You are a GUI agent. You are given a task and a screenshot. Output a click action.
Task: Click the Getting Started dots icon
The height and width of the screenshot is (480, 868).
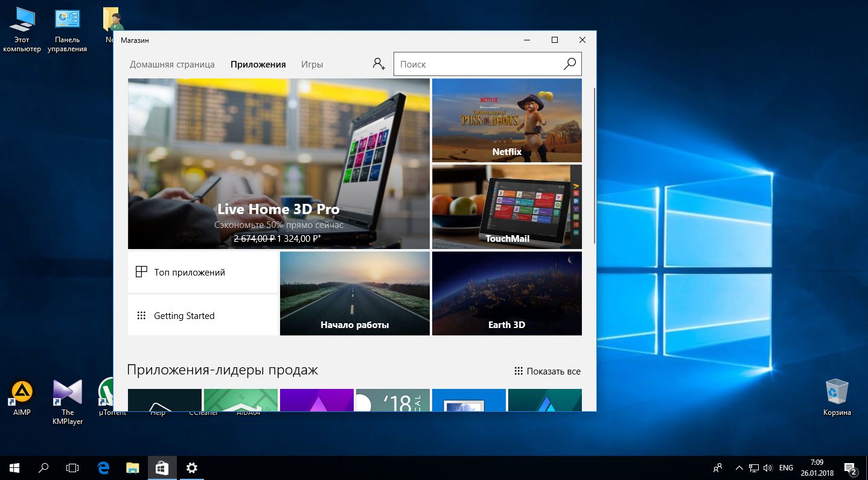coord(141,315)
